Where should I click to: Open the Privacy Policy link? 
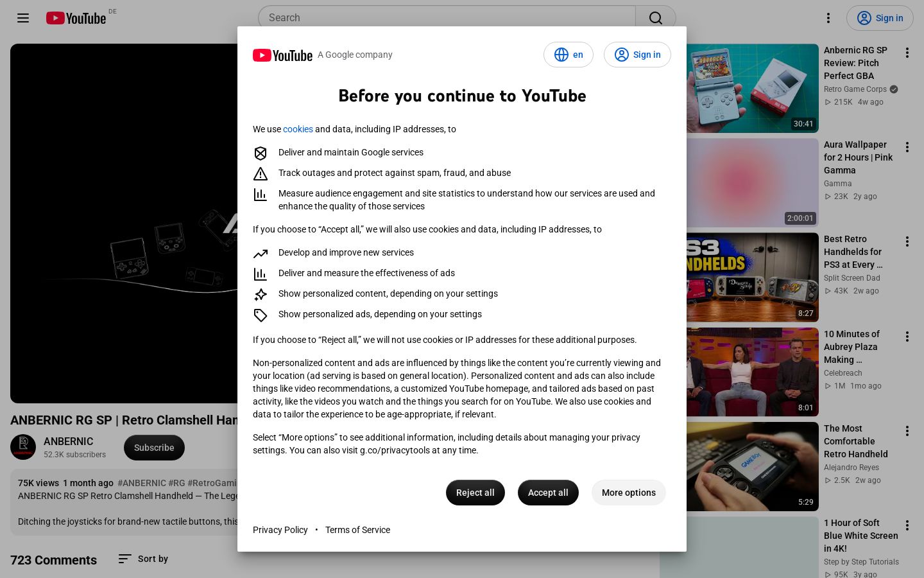tap(280, 530)
